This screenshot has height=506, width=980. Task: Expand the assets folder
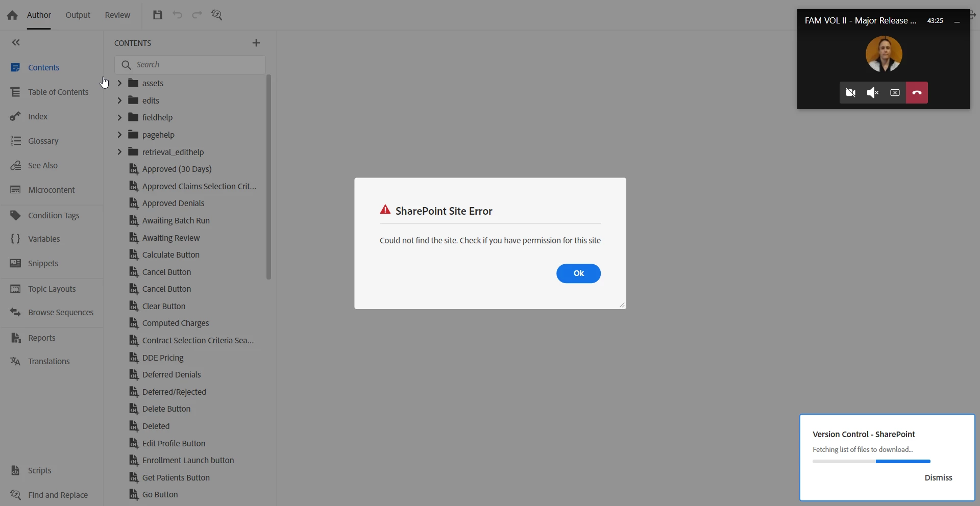[119, 83]
